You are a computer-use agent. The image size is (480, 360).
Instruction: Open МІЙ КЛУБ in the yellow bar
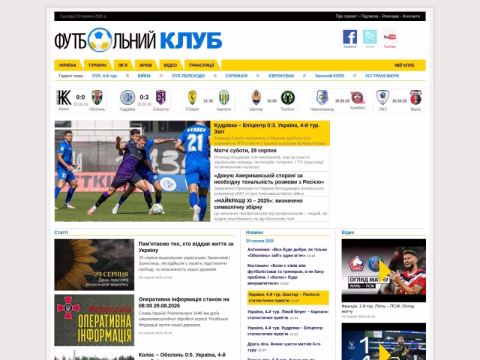tap(404, 65)
